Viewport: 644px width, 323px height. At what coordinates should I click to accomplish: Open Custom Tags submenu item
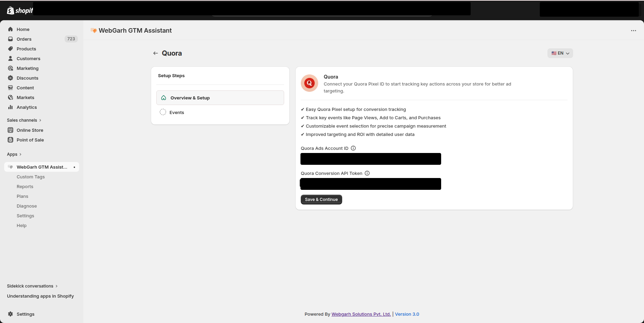(31, 177)
